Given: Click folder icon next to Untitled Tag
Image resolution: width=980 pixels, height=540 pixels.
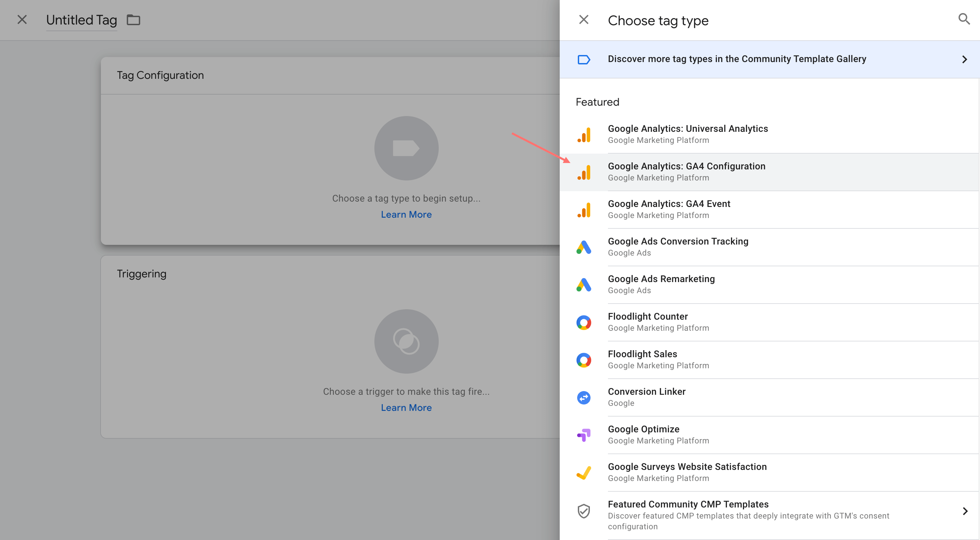Looking at the screenshot, I should pos(133,20).
